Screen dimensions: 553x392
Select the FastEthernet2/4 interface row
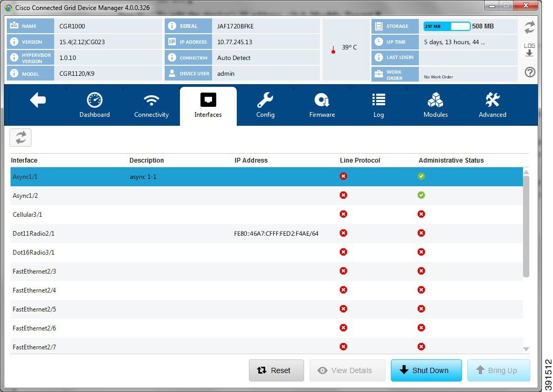(x=267, y=290)
